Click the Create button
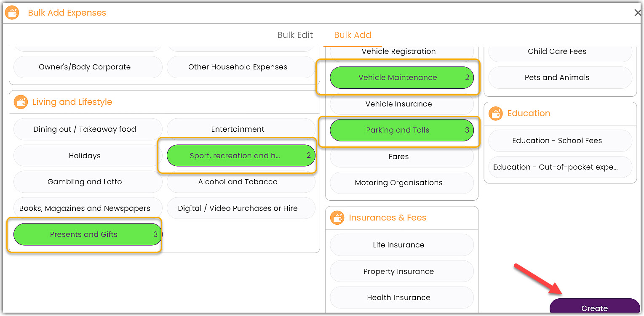This screenshot has width=644, height=316. [594, 308]
